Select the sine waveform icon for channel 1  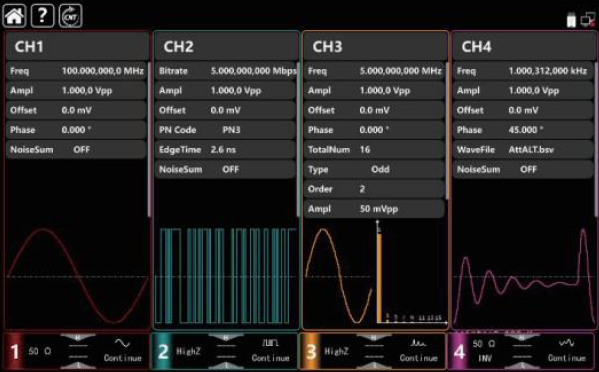pos(122,343)
